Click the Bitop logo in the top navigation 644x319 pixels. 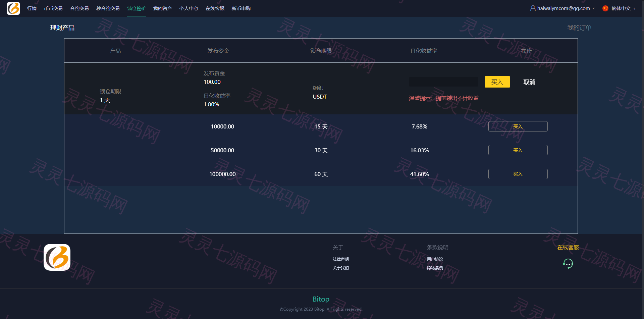pyautogui.click(x=13, y=8)
